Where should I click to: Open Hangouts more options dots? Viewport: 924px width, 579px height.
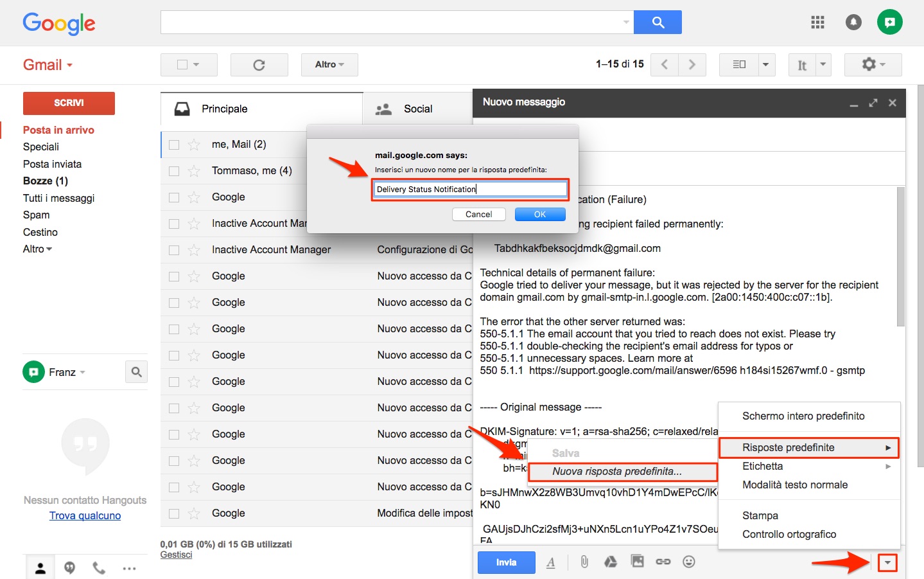[x=129, y=568]
